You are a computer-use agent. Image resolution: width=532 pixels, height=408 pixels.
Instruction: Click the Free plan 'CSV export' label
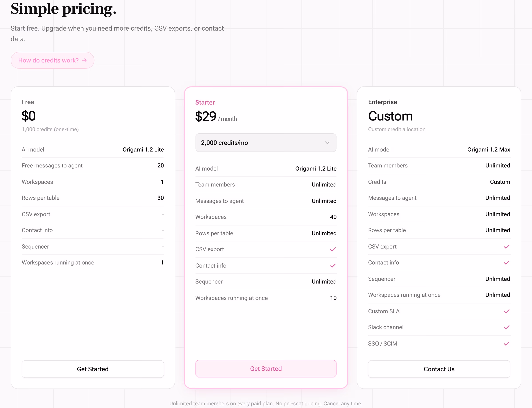(36, 214)
